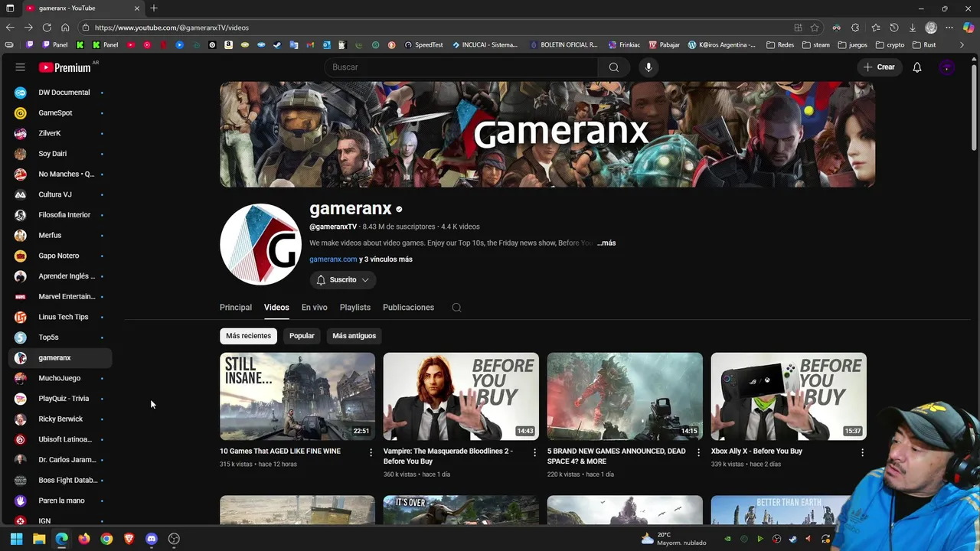Open the SpeedTest bookmark
Image resolution: width=980 pixels, height=551 pixels.
(423, 44)
